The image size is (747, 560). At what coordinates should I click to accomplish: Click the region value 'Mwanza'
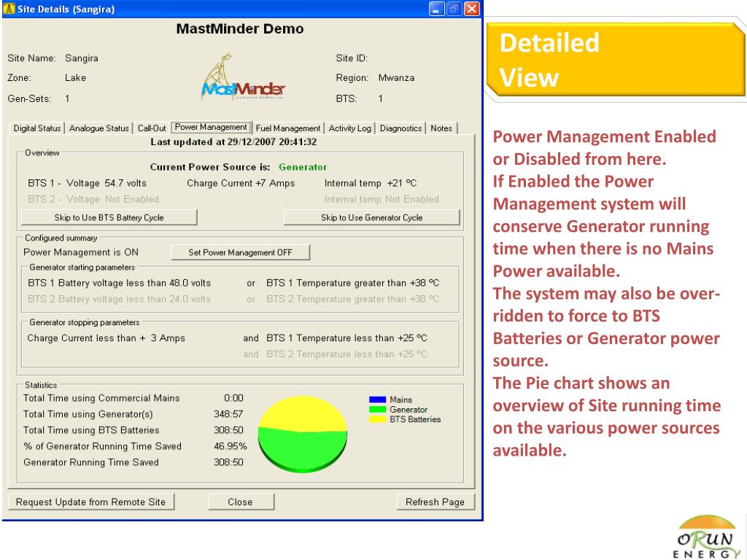[x=396, y=77]
